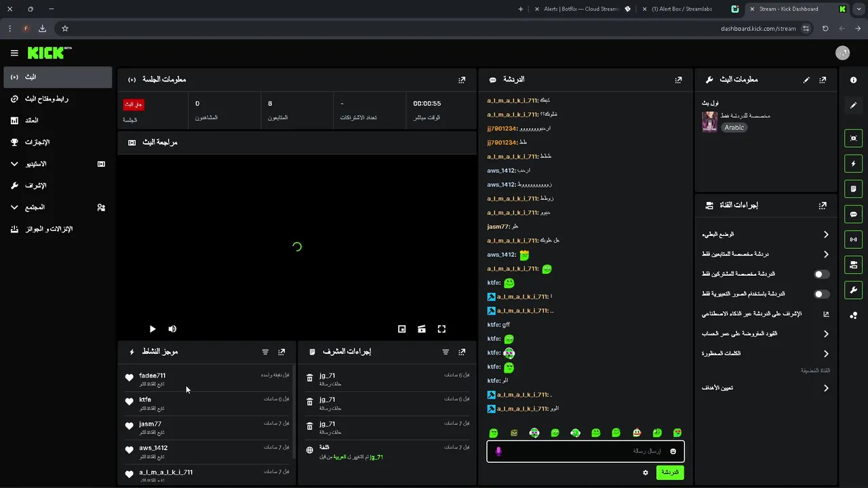The image size is (868, 488).
Task: Open الإنجازات sidebar item
Action: tap(58, 142)
